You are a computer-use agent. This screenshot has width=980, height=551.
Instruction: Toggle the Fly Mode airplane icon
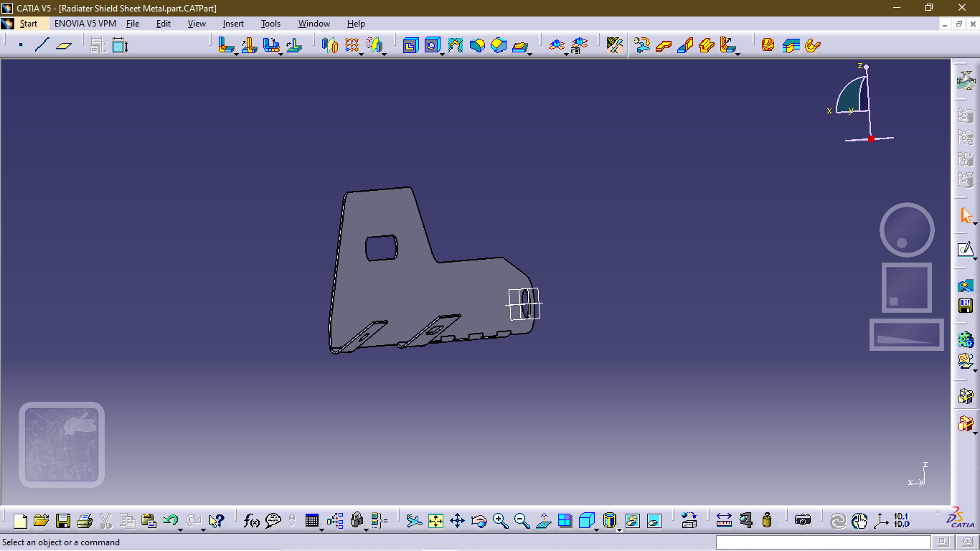point(414,521)
